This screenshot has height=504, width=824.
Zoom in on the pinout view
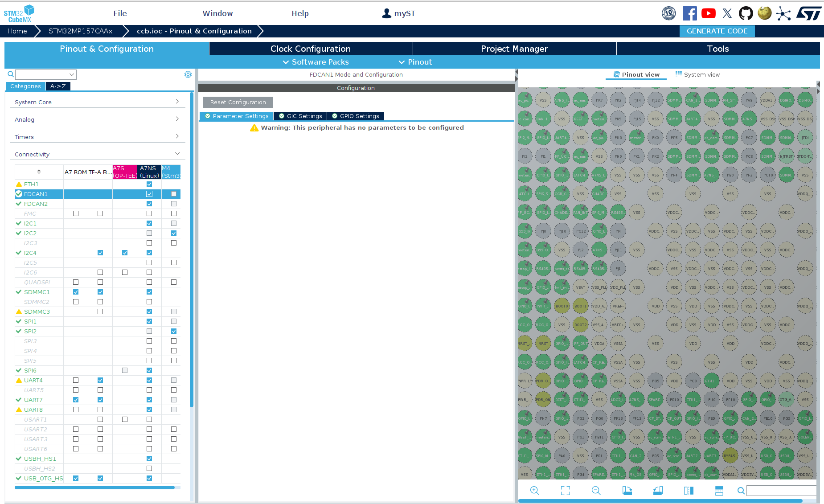click(x=534, y=490)
